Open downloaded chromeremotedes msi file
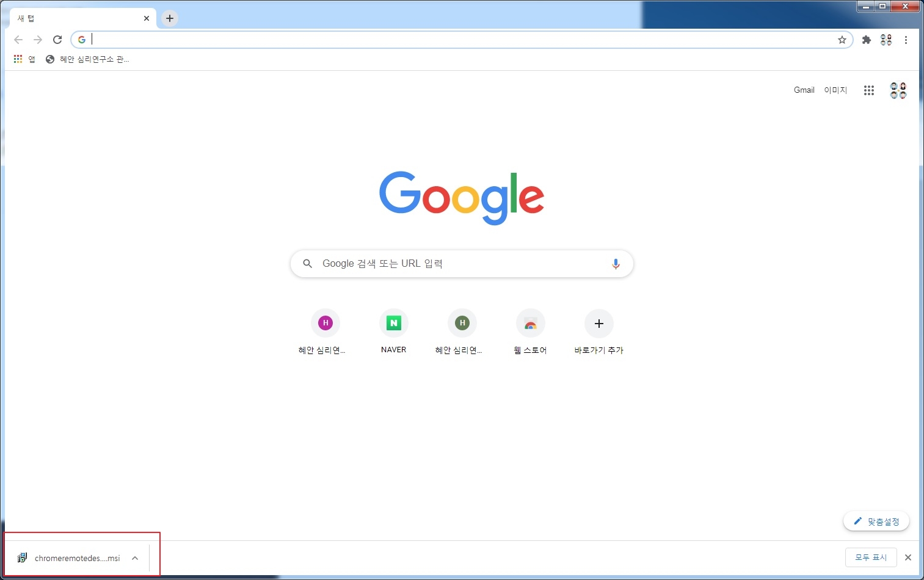Image resolution: width=924 pixels, height=580 pixels. [x=70, y=558]
